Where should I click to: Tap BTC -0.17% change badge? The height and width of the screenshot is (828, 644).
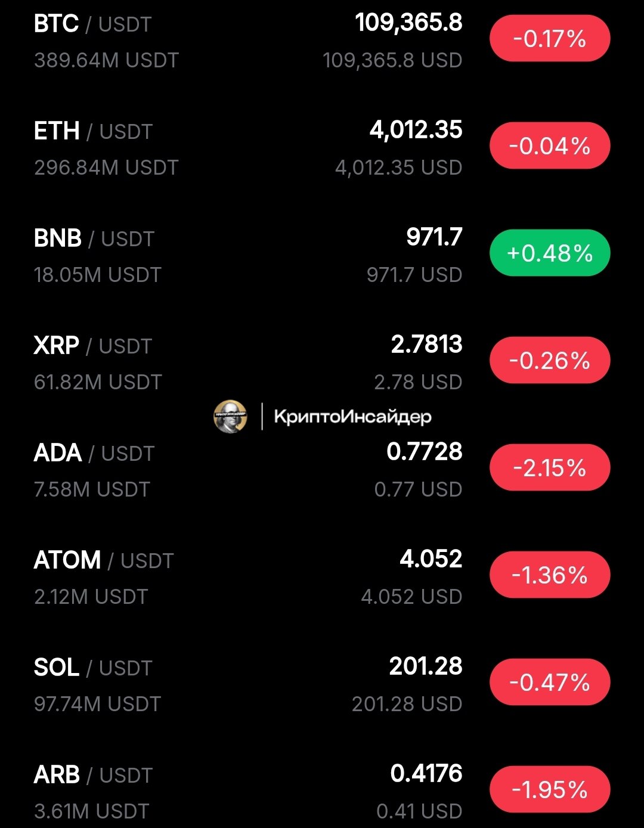click(x=550, y=39)
